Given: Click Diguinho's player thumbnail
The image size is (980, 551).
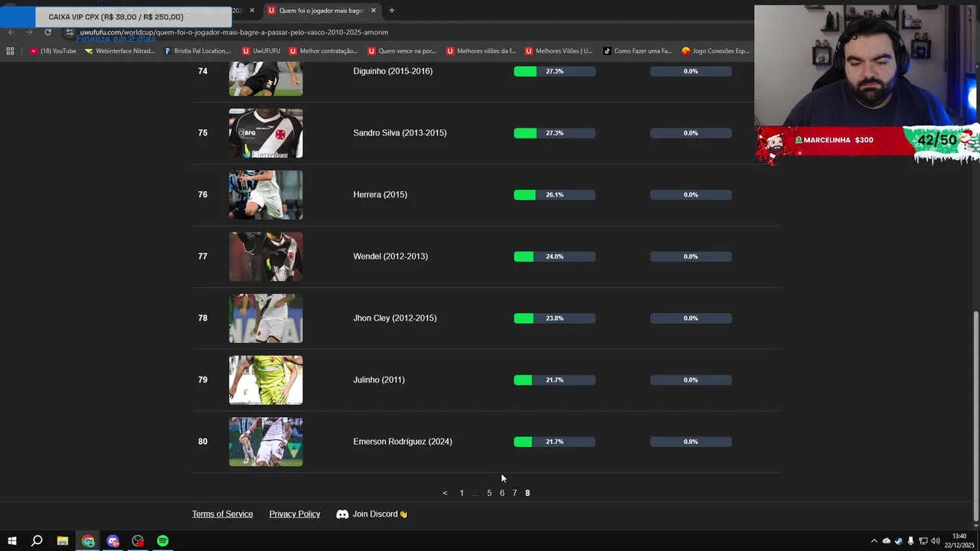Looking at the screenshot, I should point(266,78).
